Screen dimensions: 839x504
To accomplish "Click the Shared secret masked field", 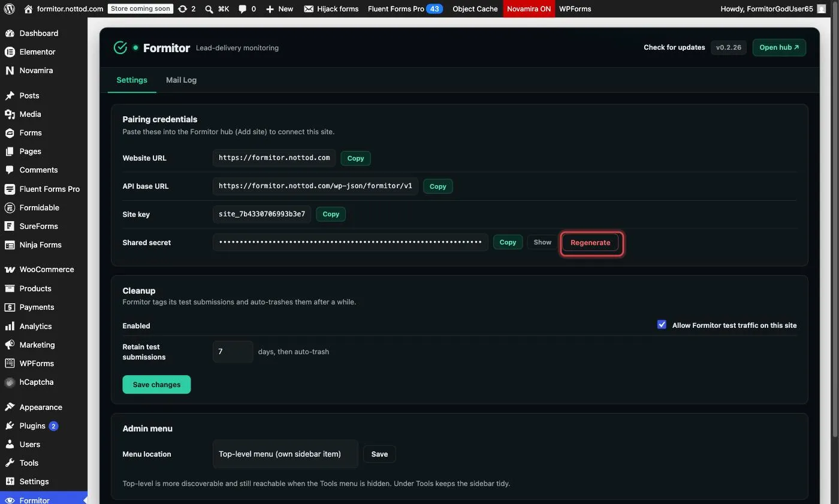I will [350, 242].
